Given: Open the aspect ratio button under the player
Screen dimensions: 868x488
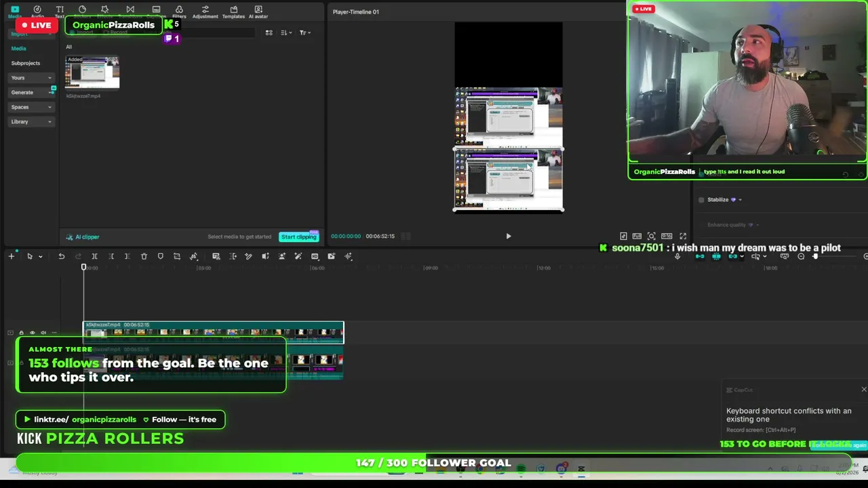Looking at the screenshot, I should [x=667, y=236].
